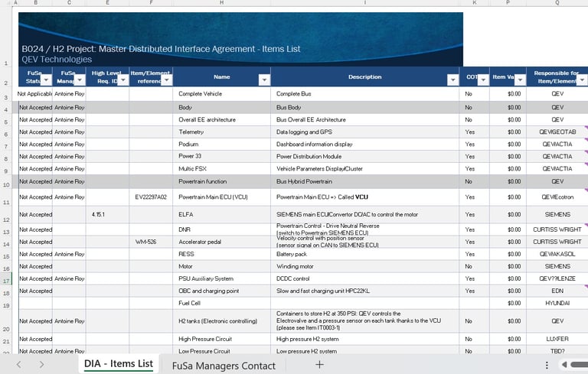The height and width of the screenshot is (374, 588).
Task: Open the sheet options three-dot menu
Action: click(547, 365)
